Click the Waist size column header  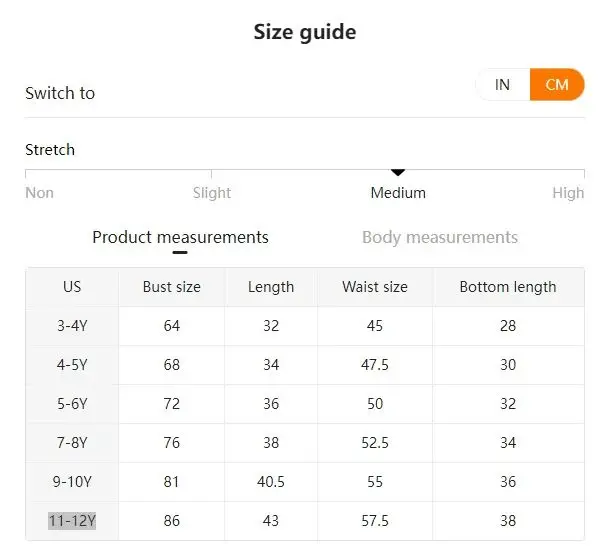(375, 287)
